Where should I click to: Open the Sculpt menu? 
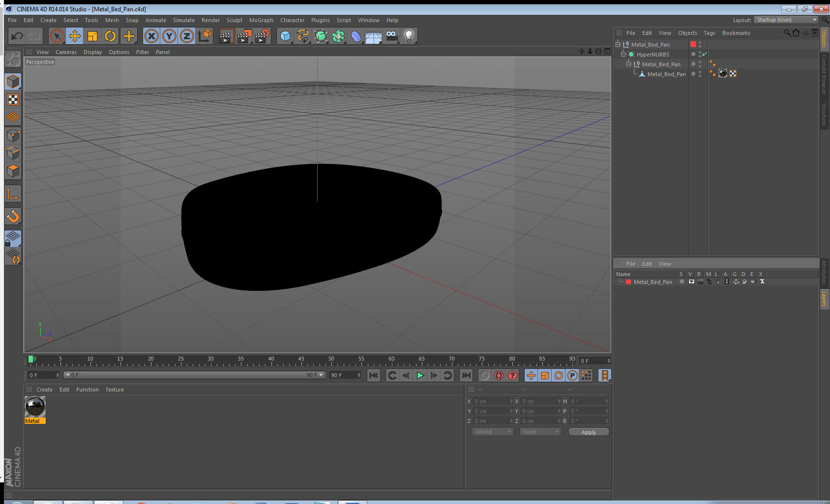[x=235, y=20]
